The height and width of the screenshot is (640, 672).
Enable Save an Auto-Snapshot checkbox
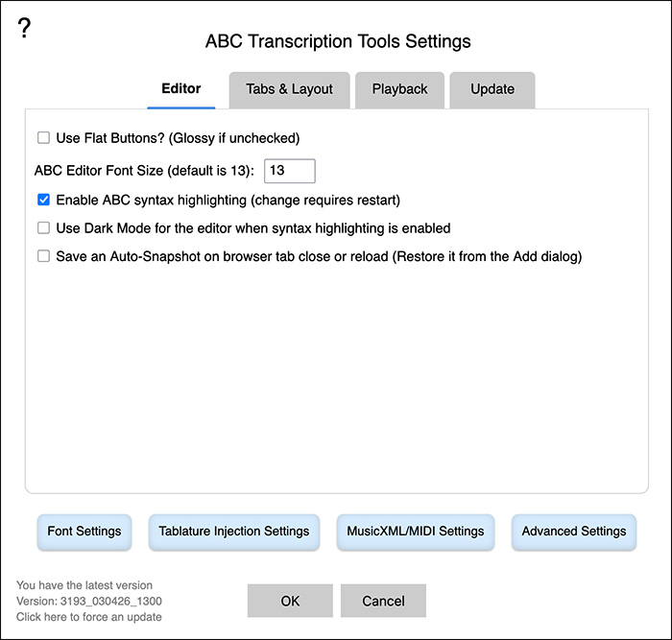click(x=43, y=256)
